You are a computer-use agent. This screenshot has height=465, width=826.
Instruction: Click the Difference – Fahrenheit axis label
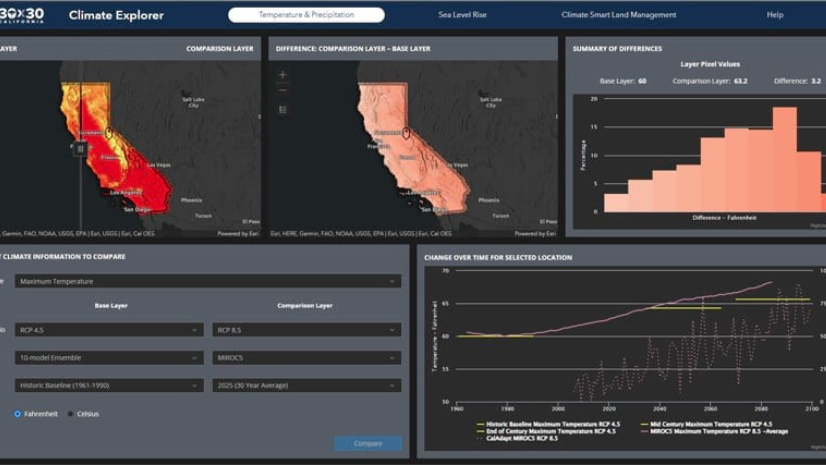[724, 217]
